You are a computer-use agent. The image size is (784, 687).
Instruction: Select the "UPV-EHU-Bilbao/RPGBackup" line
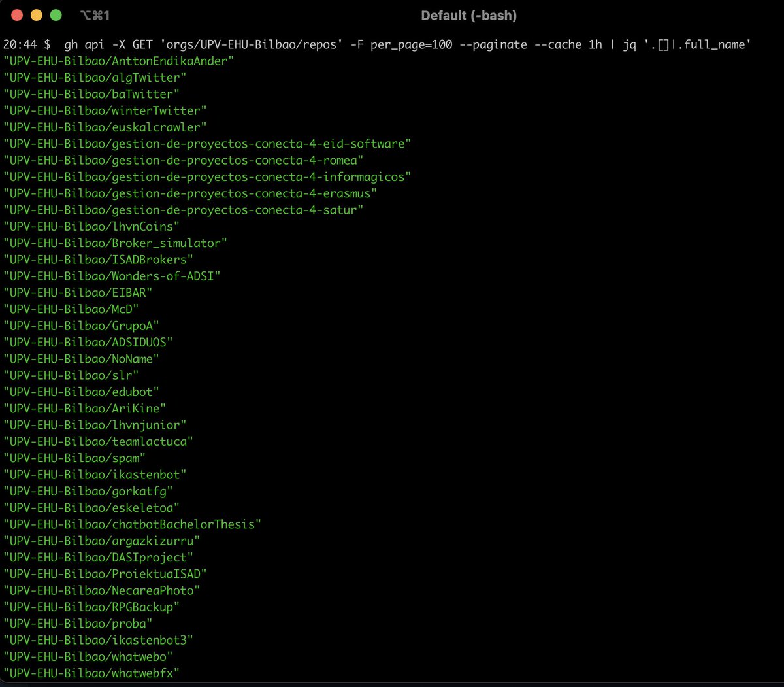(91, 607)
